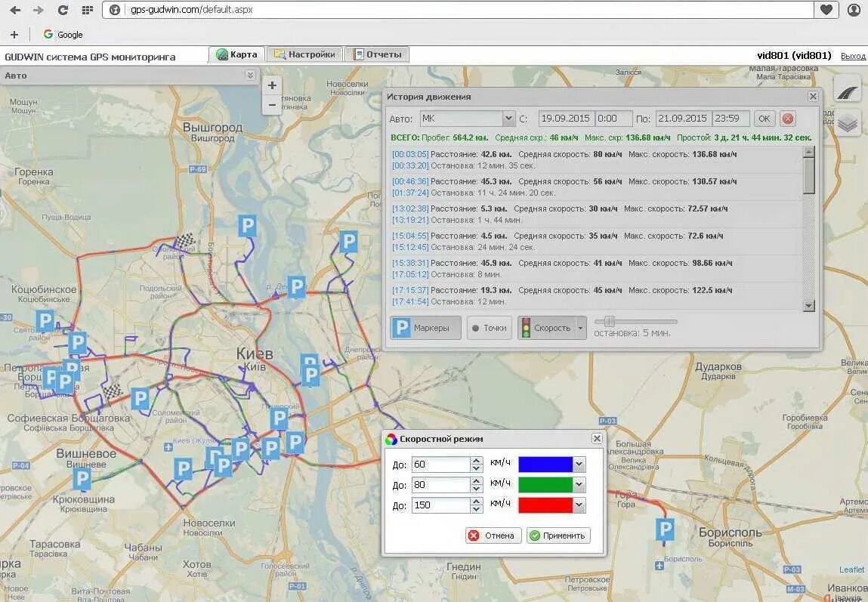Viewport: 868px width, 602px height.
Task: Click the 150 км/ч speed field
Action: coord(440,505)
